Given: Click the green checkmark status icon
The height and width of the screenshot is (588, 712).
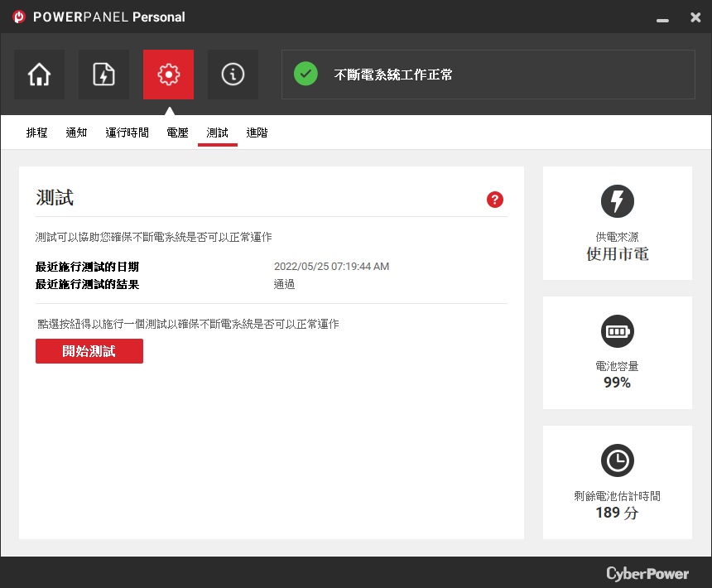Looking at the screenshot, I should click(305, 74).
